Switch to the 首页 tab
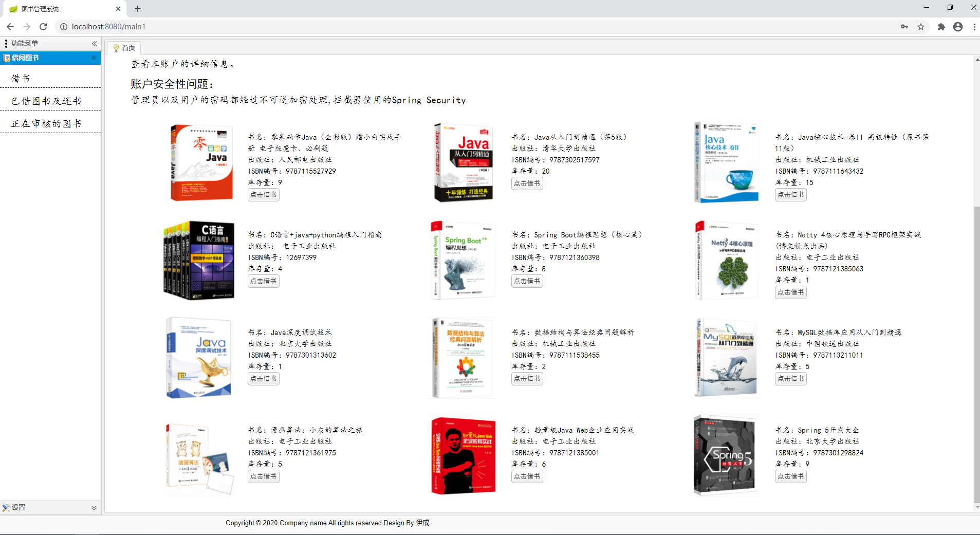 pyautogui.click(x=124, y=48)
